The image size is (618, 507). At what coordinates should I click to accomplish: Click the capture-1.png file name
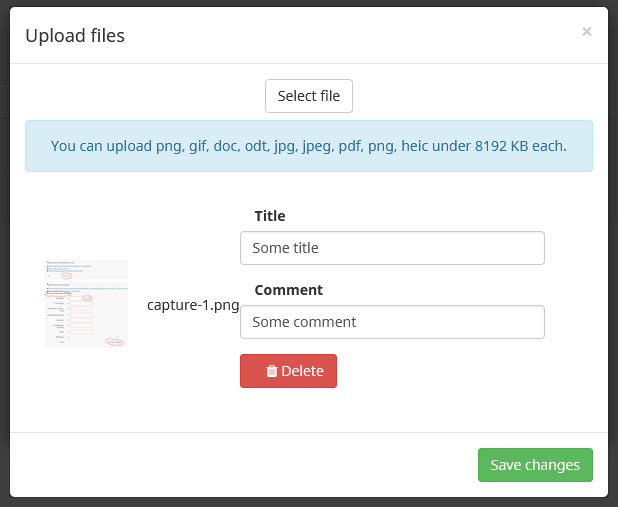click(193, 305)
